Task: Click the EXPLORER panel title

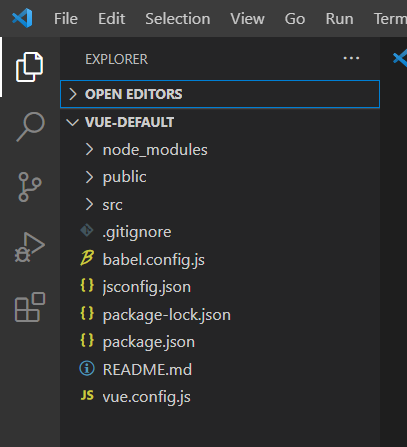Action: pyautogui.click(x=116, y=59)
